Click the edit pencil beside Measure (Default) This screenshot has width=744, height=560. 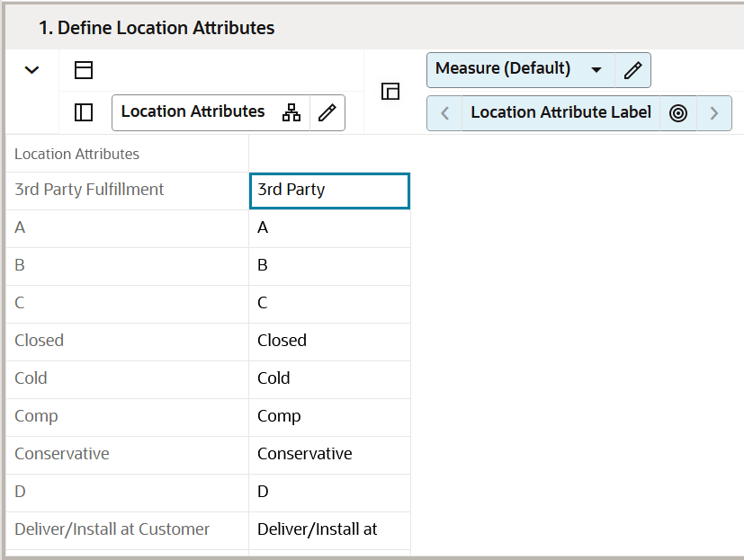[x=632, y=69]
